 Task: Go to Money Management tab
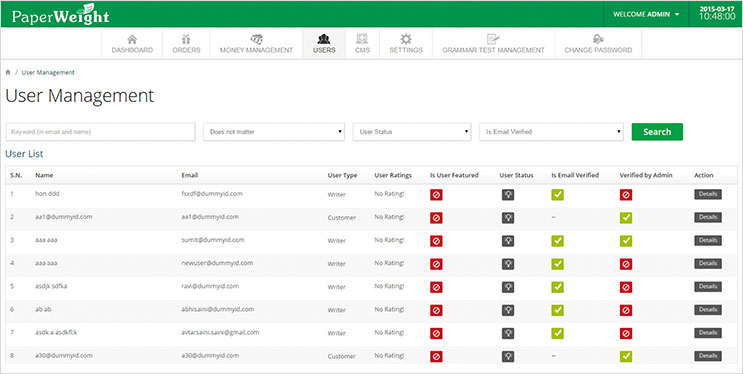256,44
